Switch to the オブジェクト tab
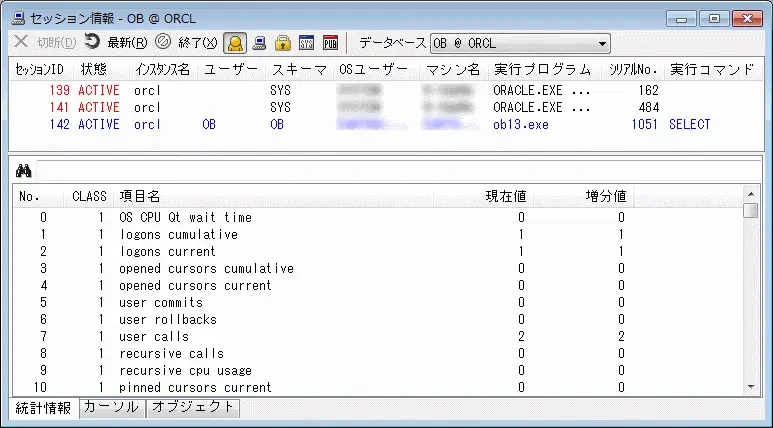Viewport: 773px width, 428px height. 193,408
